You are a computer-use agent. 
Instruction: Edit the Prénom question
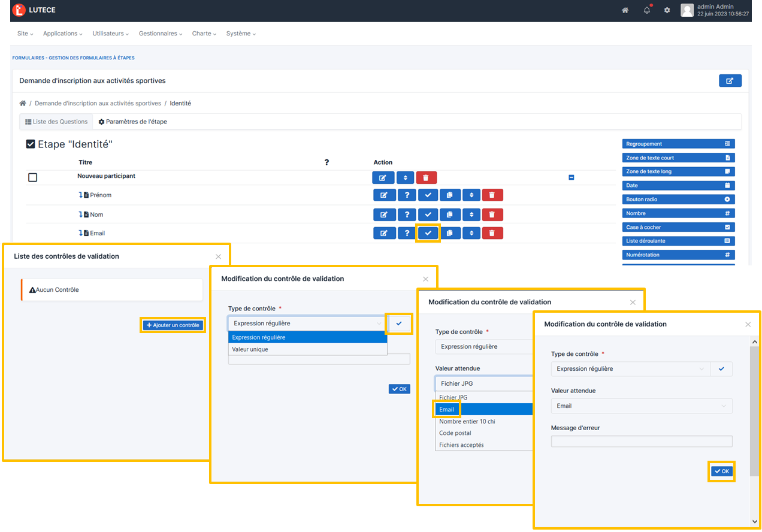tap(384, 195)
